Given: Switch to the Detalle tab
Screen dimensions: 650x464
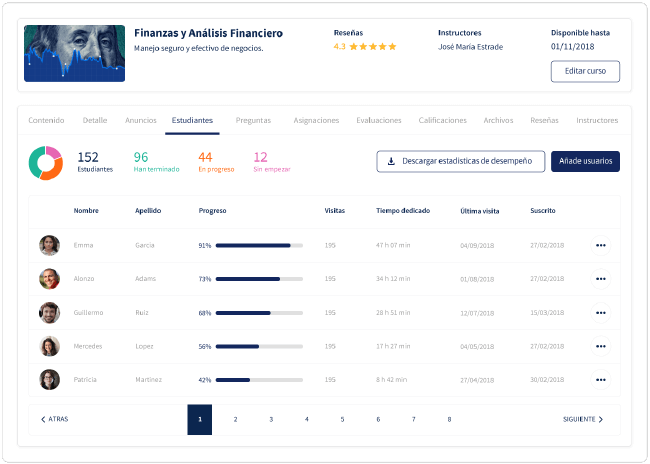Looking at the screenshot, I should tap(95, 120).
